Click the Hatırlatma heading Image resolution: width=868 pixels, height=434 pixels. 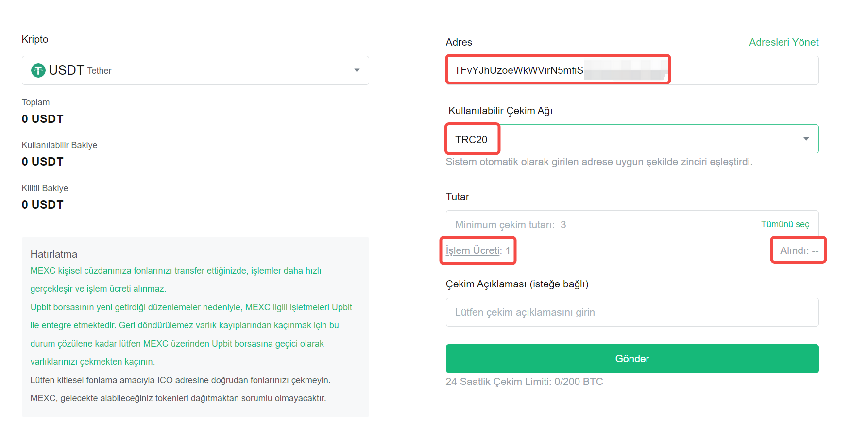pos(54,254)
